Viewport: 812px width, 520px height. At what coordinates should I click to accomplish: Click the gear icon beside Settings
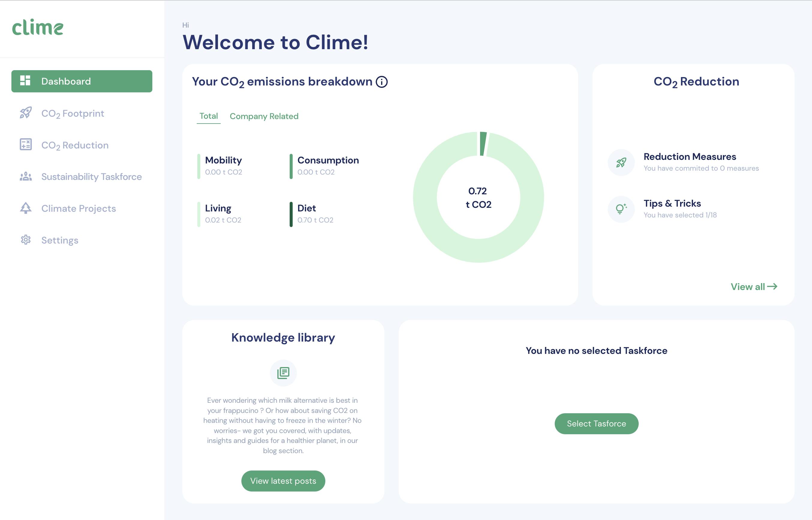pos(26,240)
